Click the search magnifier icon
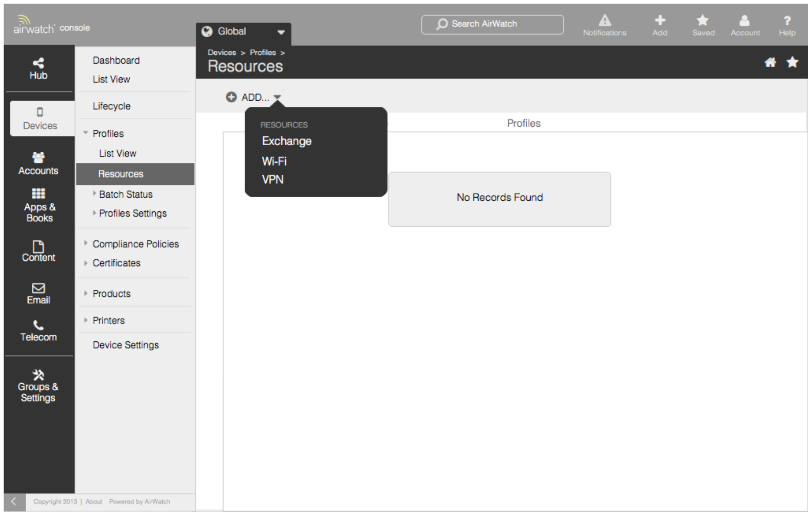Screen dimensions: 812x515 442,24
